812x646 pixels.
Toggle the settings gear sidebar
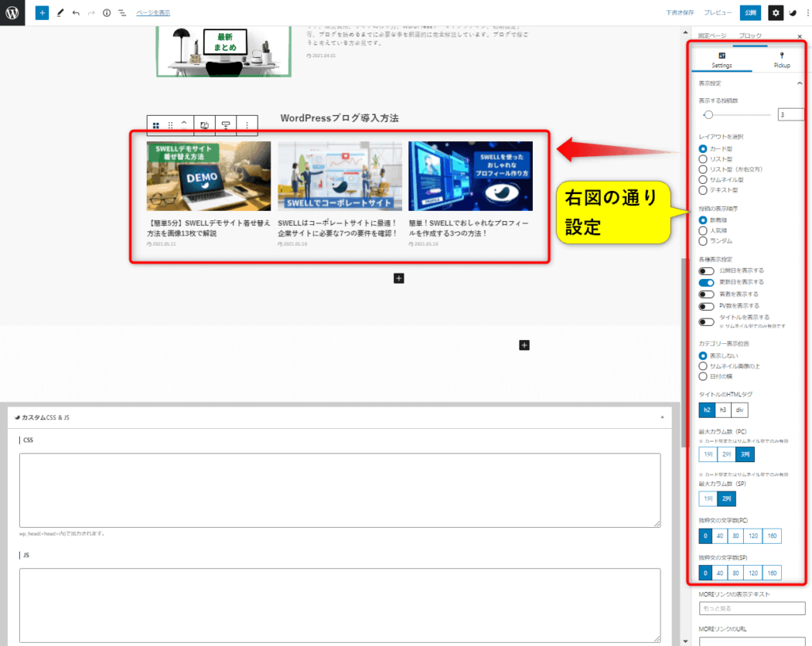tap(776, 13)
